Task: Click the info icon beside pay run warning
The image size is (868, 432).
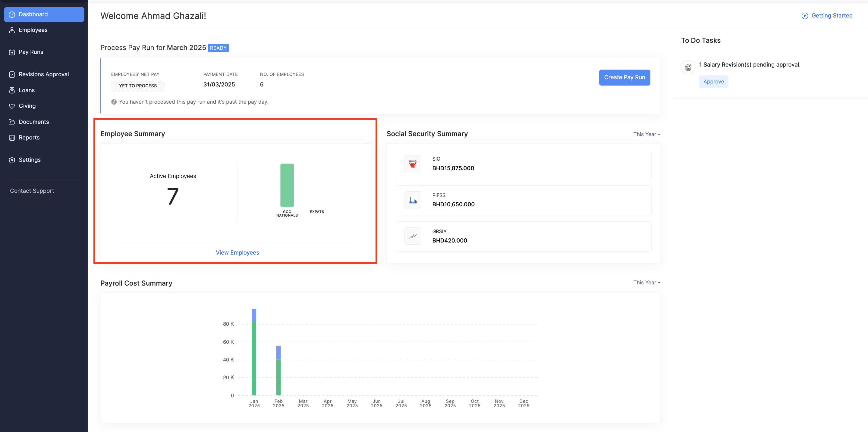Action: point(114,102)
